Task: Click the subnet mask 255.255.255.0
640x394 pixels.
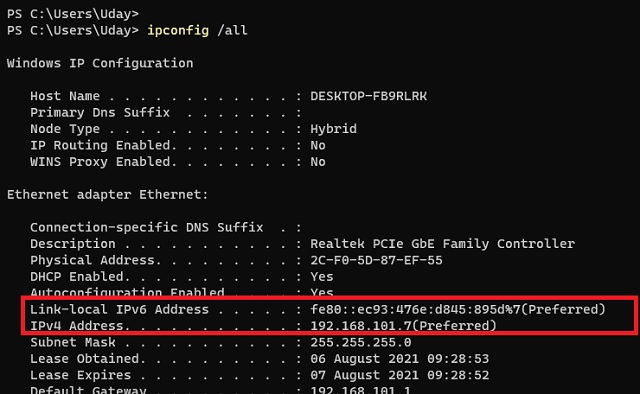Action: coord(360,342)
